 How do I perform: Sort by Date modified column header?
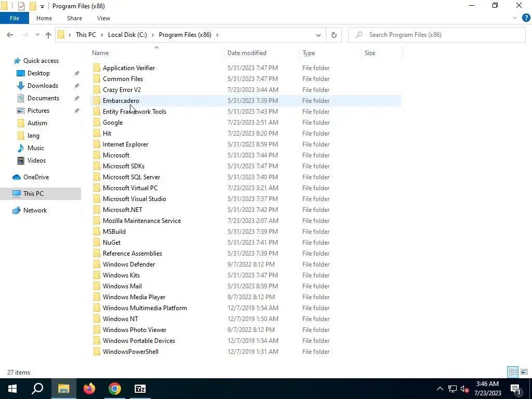tap(247, 53)
